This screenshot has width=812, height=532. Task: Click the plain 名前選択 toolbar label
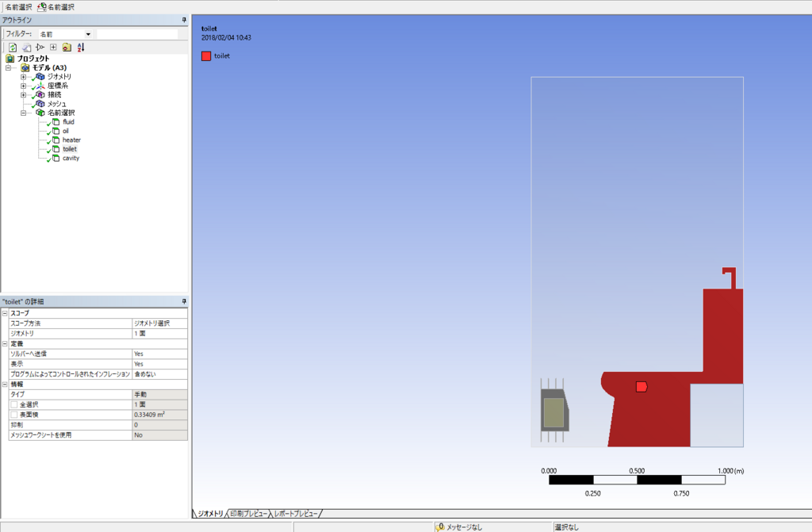click(19, 6)
